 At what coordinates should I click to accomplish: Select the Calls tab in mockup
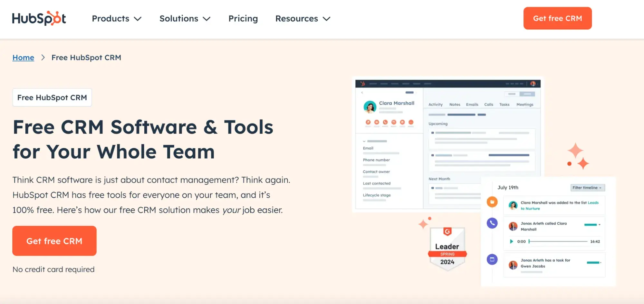pyautogui.click(x=489, y=104)
